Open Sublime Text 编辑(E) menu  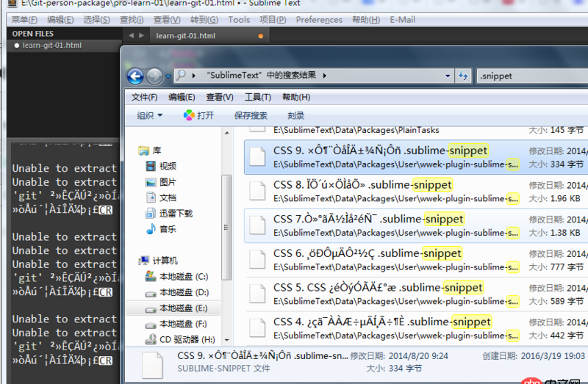coord(60,20)
